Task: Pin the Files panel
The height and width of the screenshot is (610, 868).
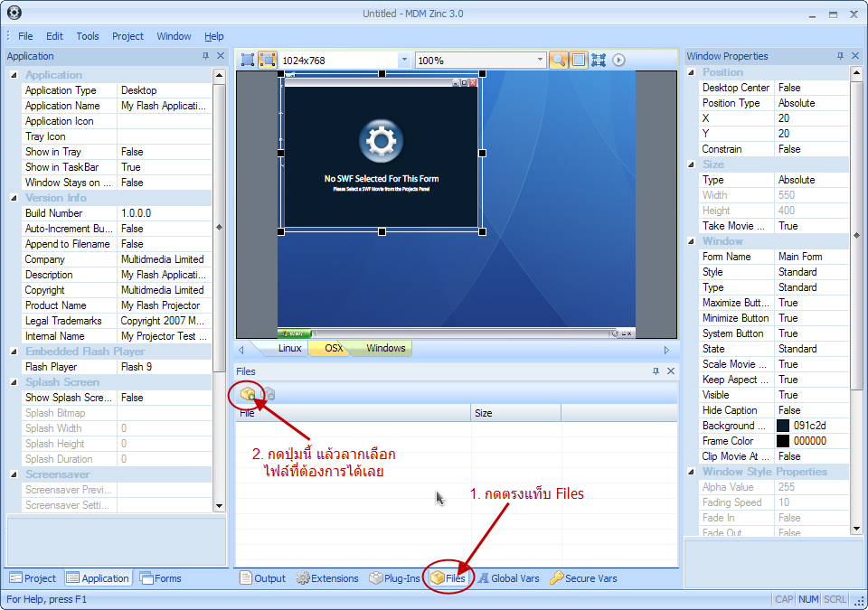Action: [x=656, y=371]
